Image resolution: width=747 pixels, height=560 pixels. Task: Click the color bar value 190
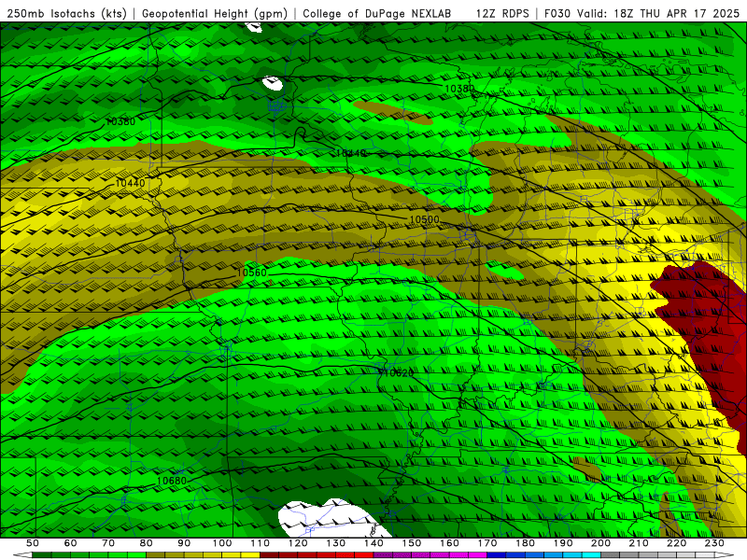[x=563, y=543]
